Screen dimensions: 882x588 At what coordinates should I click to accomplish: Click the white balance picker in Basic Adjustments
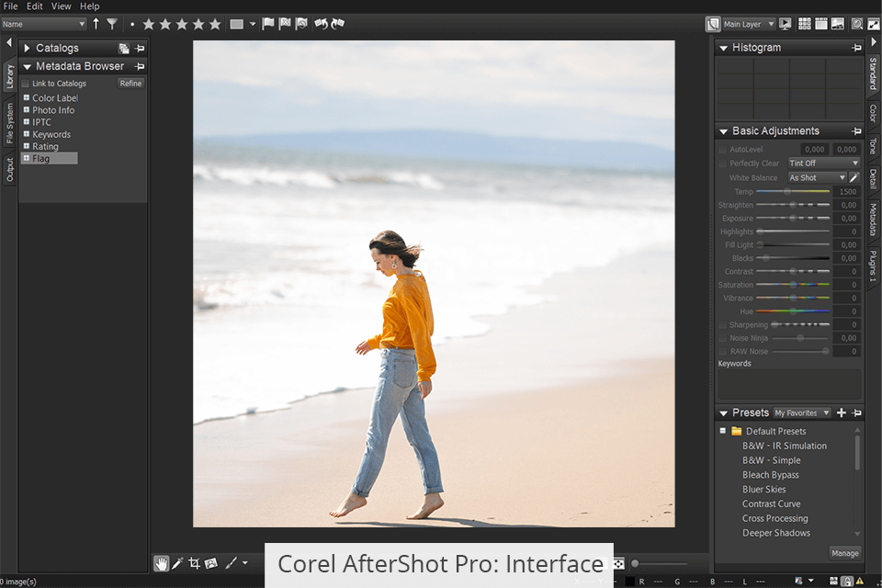pos(854,177)
